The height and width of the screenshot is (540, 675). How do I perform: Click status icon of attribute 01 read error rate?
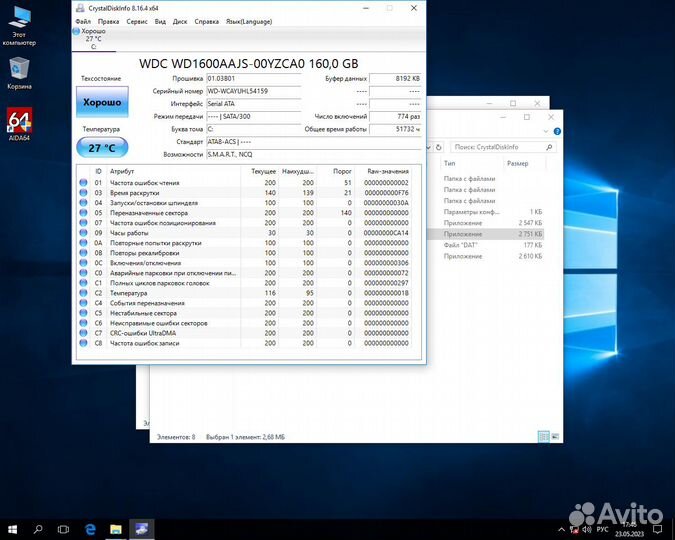pyautogui.click(x=84, y=183)
